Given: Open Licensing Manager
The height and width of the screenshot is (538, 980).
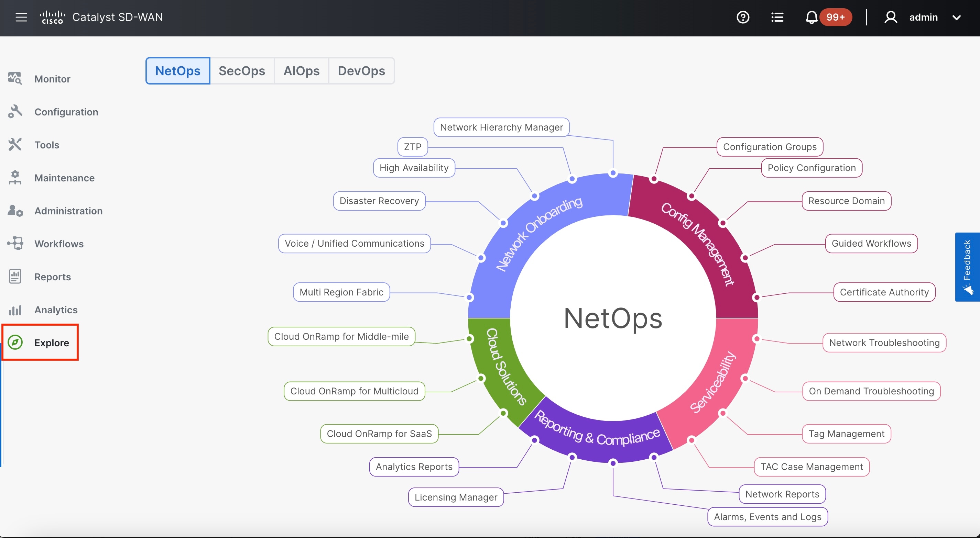Looking at the screenshot, I should pyautogui.click(x=456, y=497).
